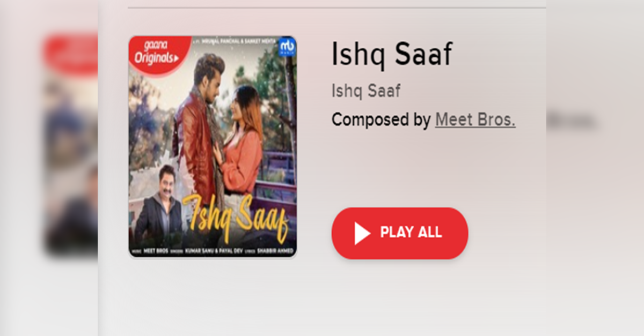Click the small play arrow beside Originals
Viewport: 644px width, 336px height.
pyautogui.click(x=175, y=58)
